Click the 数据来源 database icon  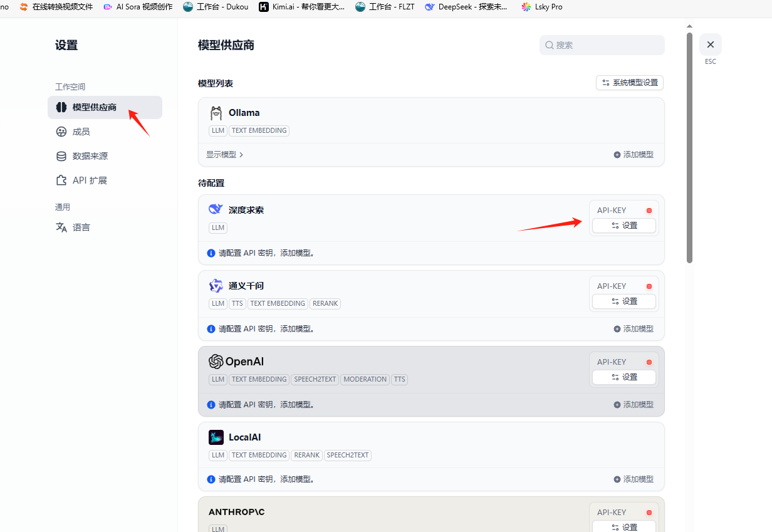pyautogui.click(x=61, y=156)
